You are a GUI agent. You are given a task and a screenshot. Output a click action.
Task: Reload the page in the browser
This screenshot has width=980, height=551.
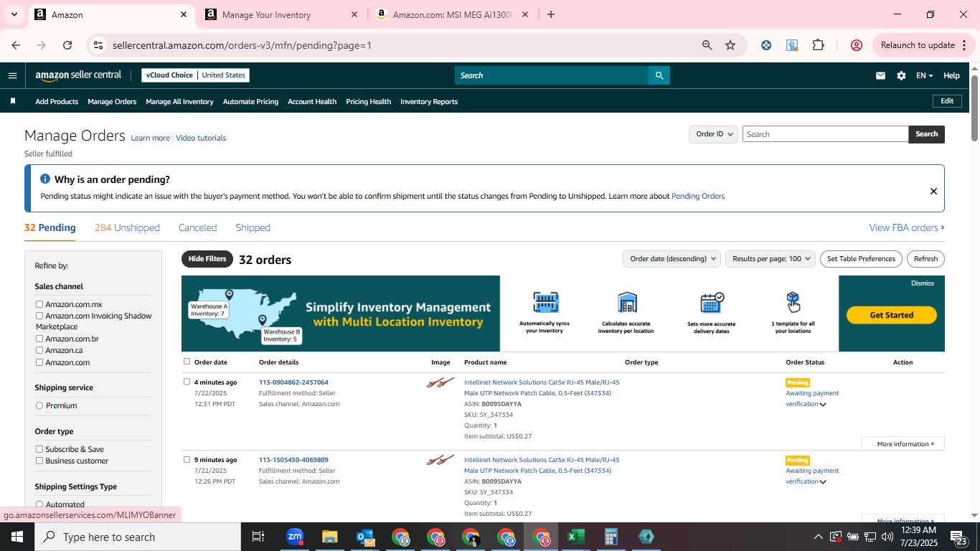[x=67, y=45]
